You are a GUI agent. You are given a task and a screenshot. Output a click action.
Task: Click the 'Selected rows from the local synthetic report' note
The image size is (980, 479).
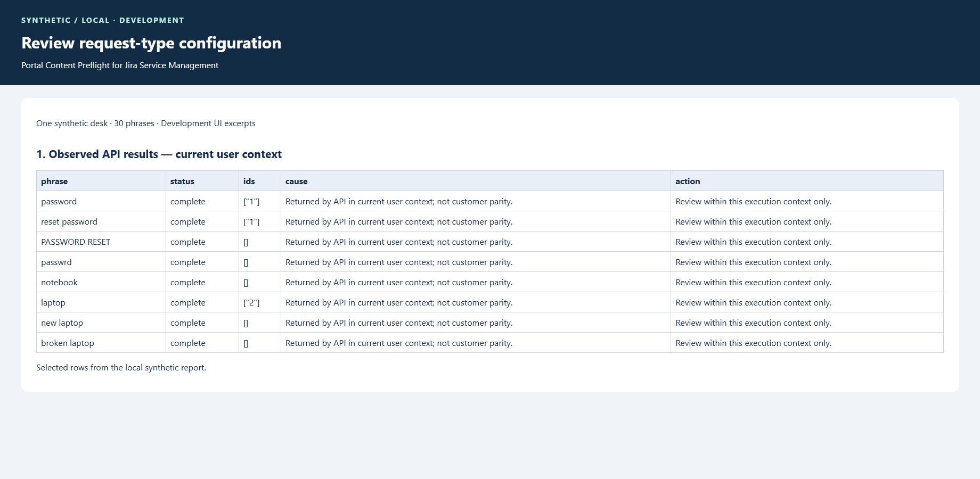(121, 368)
